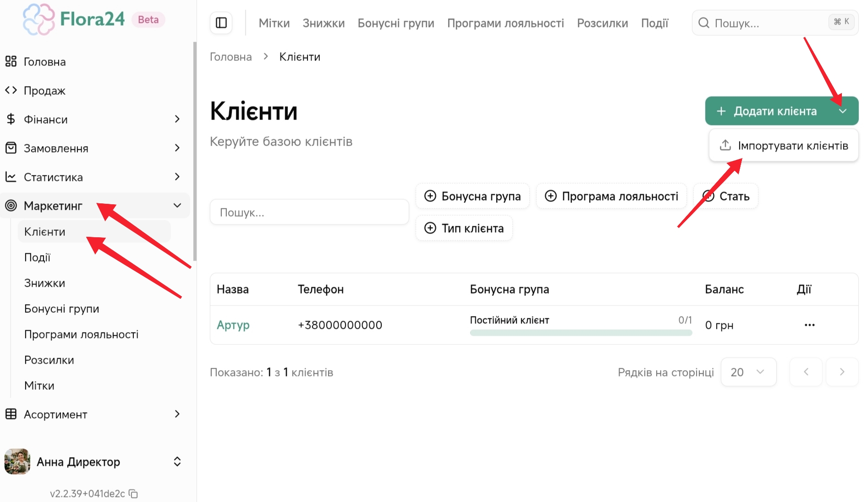Add the Бонусна група filter
868x502 pixels.
(472, 196)
